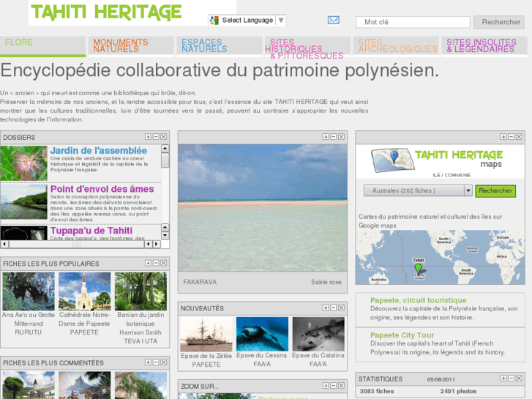Open the Select Language dropdown

click(247, 20)
